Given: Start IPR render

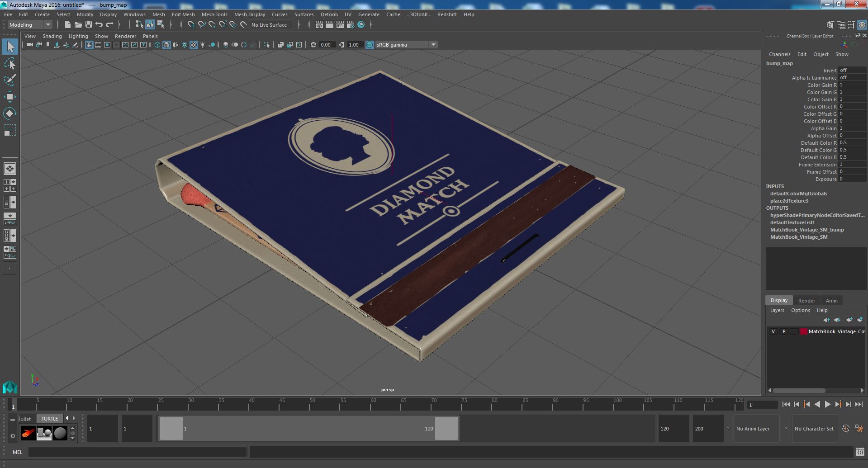Looking at the screenshot, I should [340, 25].
